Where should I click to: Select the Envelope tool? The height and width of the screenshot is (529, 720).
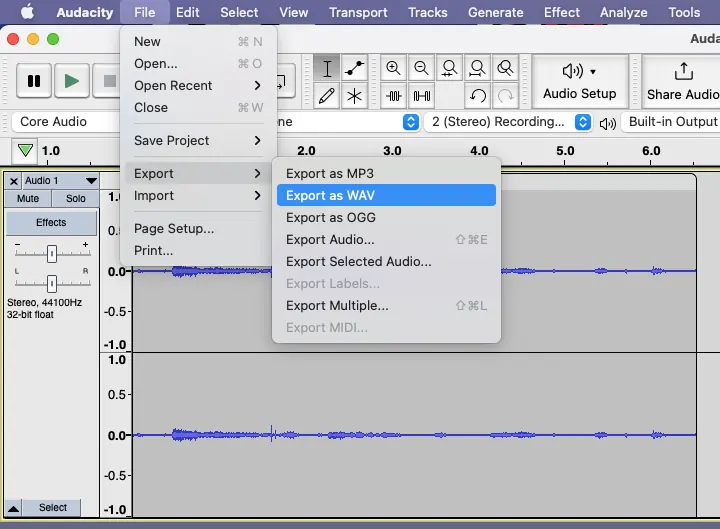tap(354, 69)
